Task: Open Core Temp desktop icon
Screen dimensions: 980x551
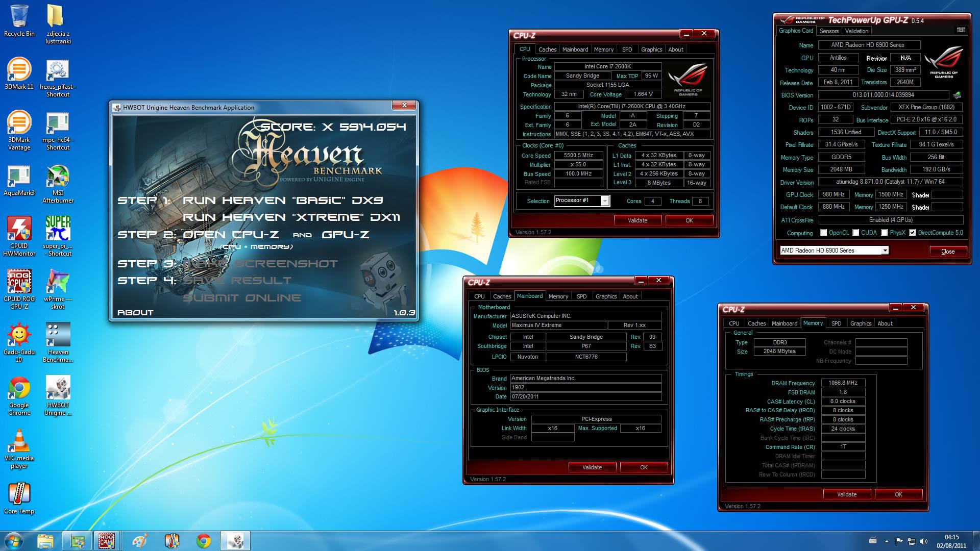Action: tap(19, 498)
